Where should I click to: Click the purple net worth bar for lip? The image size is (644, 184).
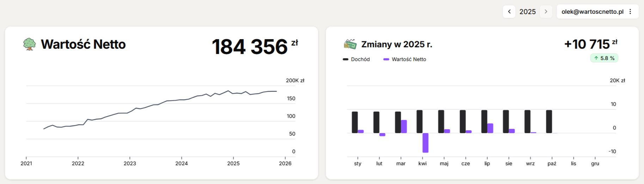click(490, 128)
